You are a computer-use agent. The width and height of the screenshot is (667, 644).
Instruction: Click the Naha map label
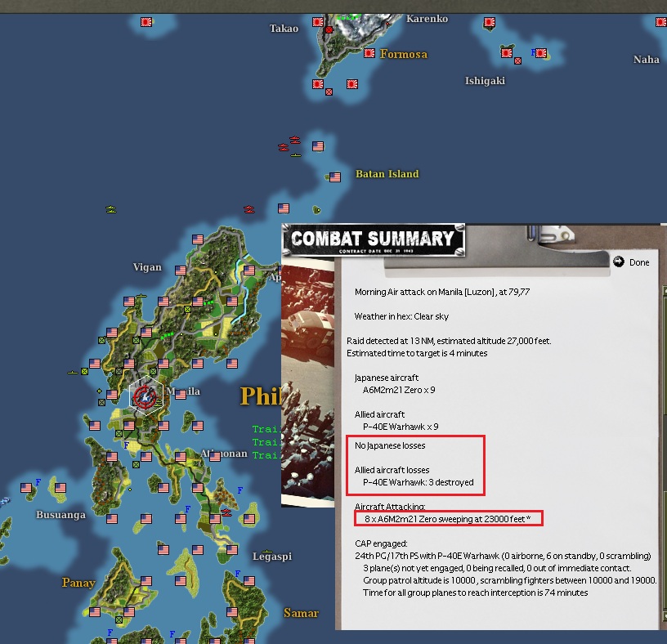coord(646,60)
